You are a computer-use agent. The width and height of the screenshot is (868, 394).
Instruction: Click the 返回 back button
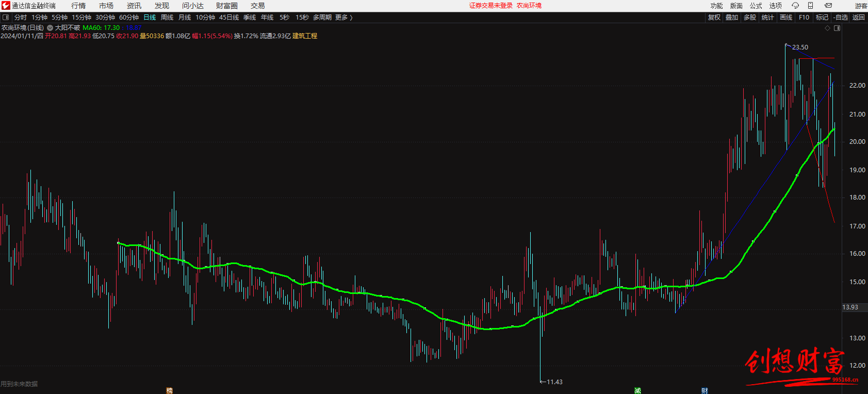(859, 18)
